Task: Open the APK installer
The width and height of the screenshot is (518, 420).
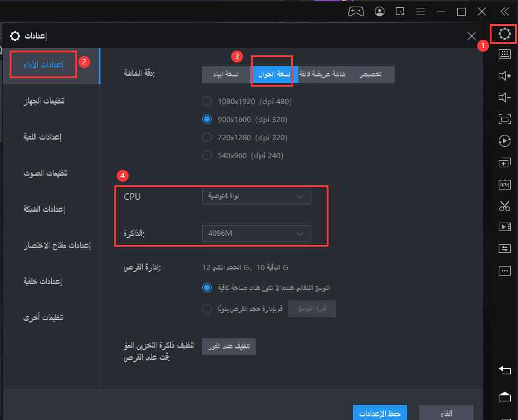Action: tap(504, 184)
